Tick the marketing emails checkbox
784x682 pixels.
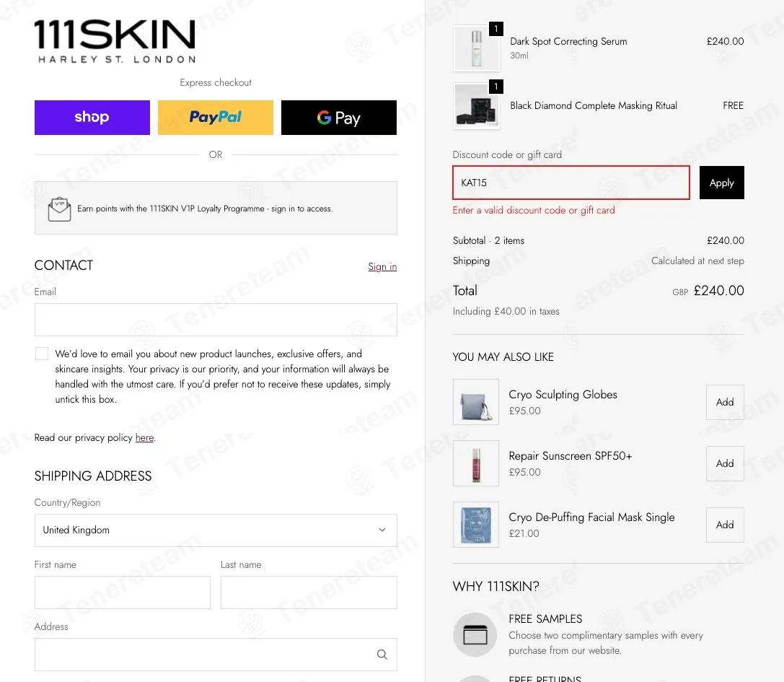(42, 354)
